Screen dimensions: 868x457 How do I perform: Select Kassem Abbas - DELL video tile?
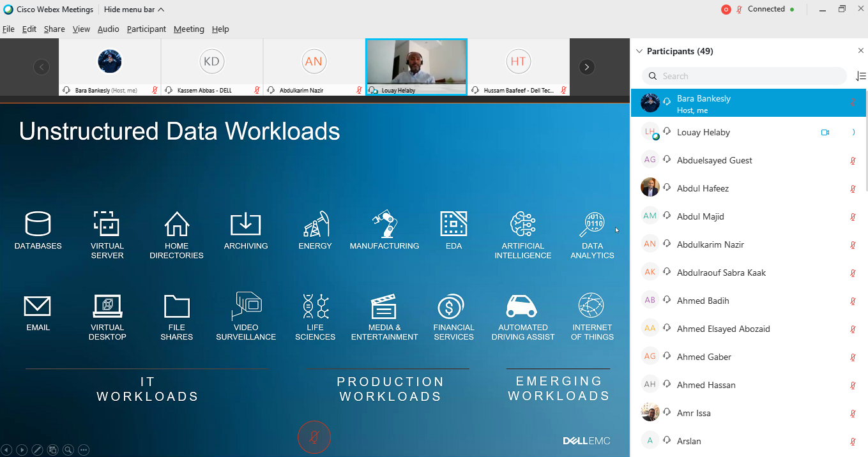212,67
